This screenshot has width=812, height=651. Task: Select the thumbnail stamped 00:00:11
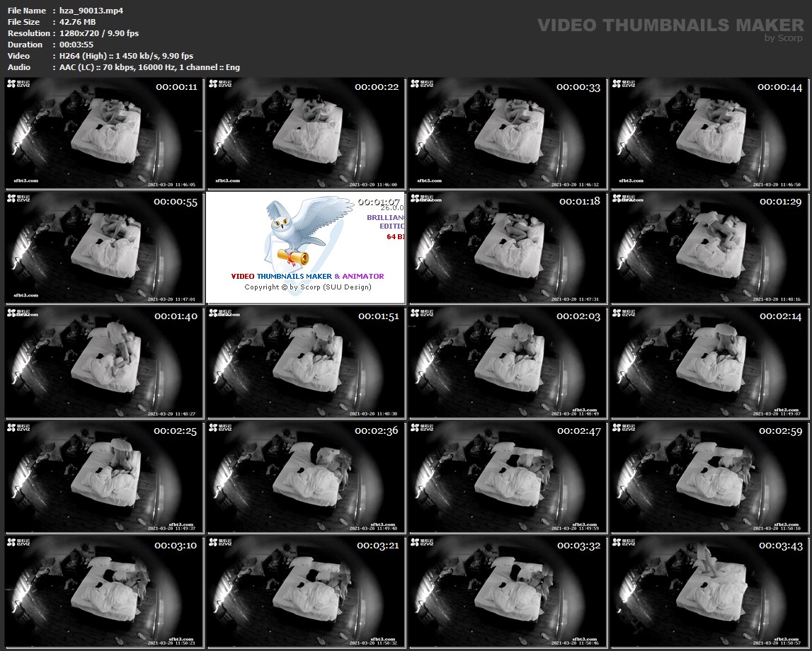104,133
